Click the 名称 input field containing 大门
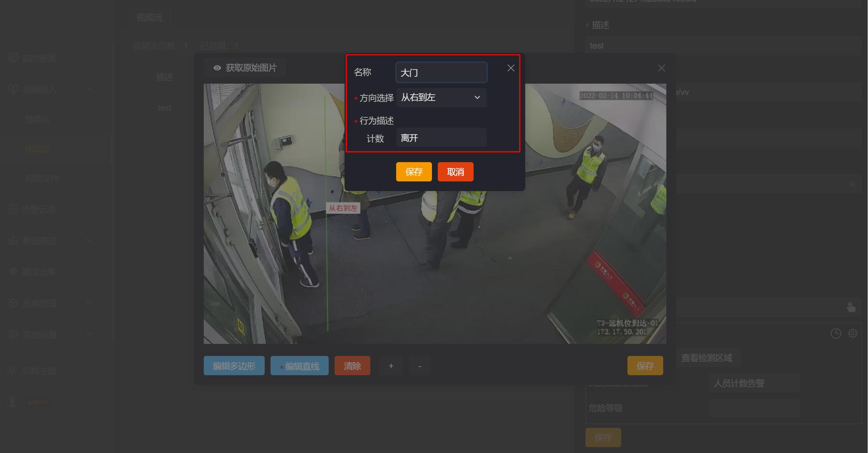868x453 pixels. click(x=441, y=73)
